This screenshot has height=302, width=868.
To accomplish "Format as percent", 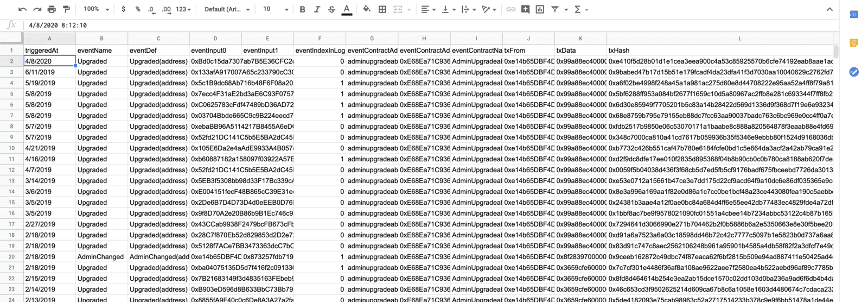I will tap(138, 9).
